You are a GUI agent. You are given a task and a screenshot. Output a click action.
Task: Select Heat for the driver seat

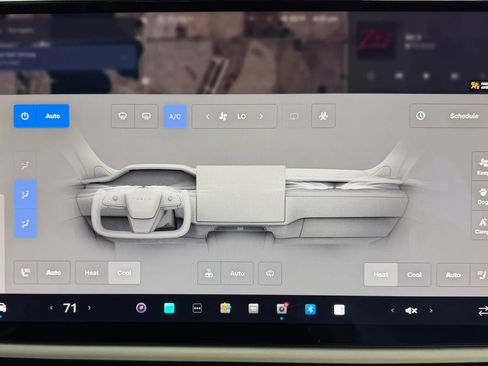point(92,273)
